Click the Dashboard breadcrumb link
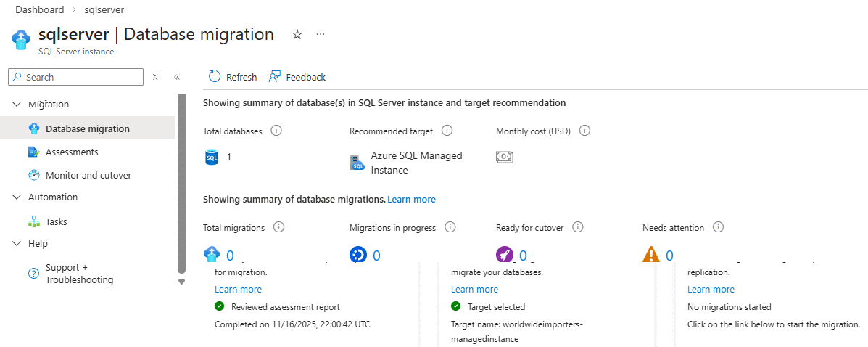Screen dimensions: 868x347 click(39, 9)
